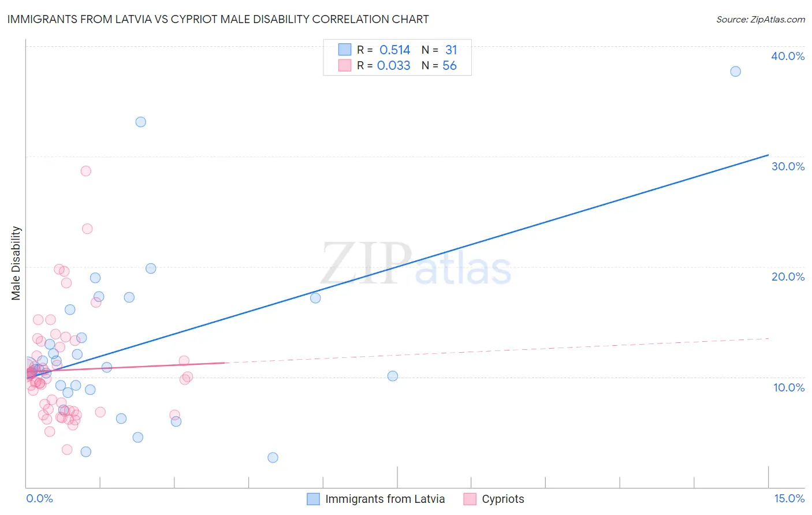Click the blue data point near 10% right of center
Viewport: 812px width, 515px height.
point(393,376)
